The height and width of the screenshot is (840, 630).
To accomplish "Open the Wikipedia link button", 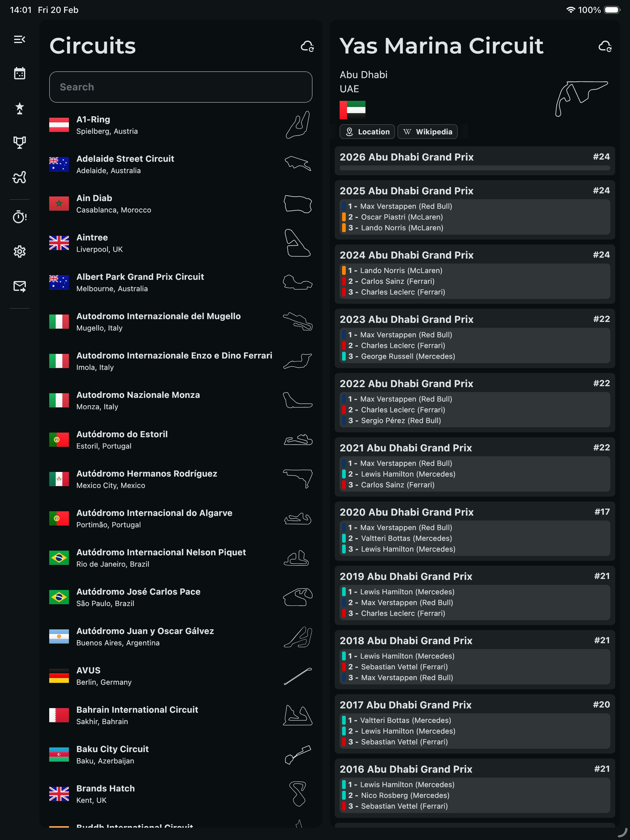I will pos(427,132).
